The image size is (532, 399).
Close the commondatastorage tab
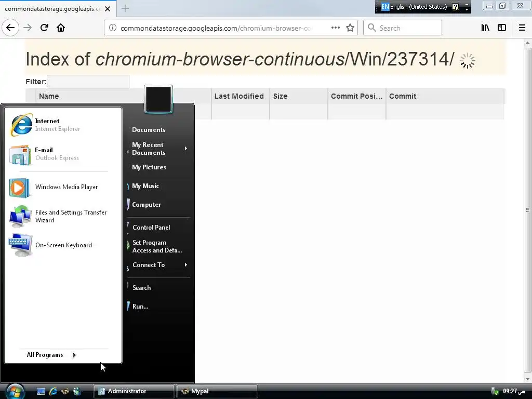click(x=108, y=9)
